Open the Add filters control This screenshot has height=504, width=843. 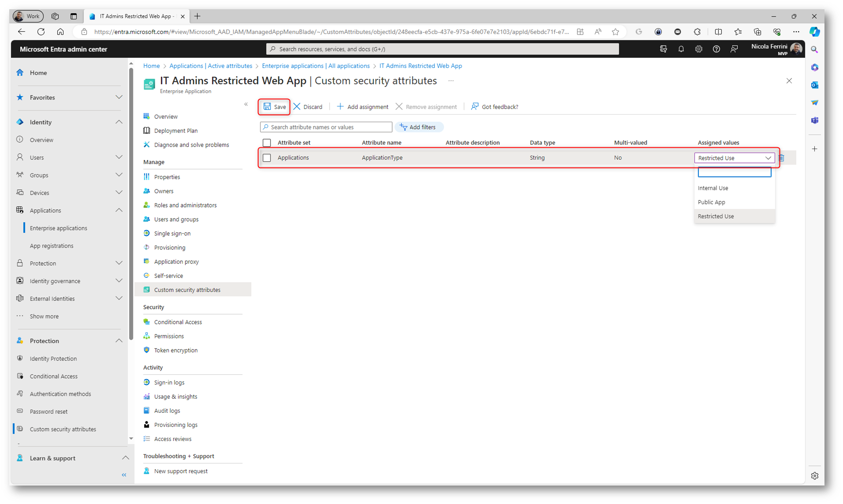point(418,127)
